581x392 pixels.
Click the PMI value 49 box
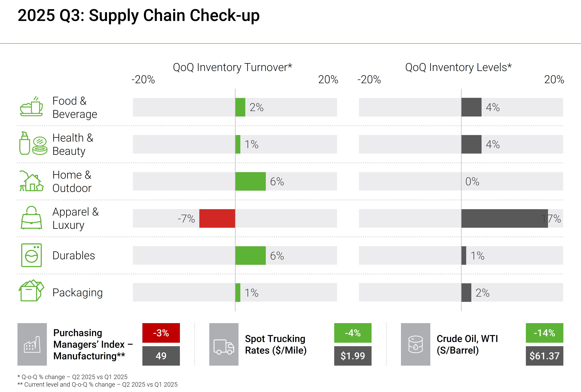click(x=161, y=356)
